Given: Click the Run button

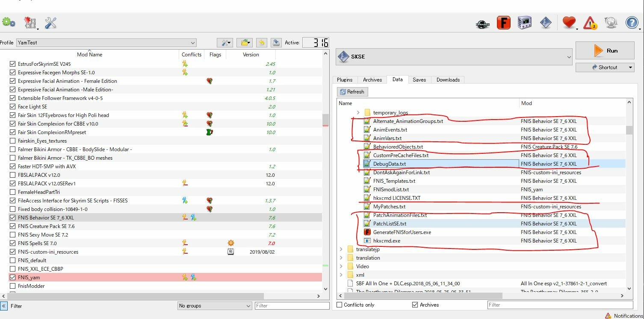Looking at the screenshot, I should 605,50.
